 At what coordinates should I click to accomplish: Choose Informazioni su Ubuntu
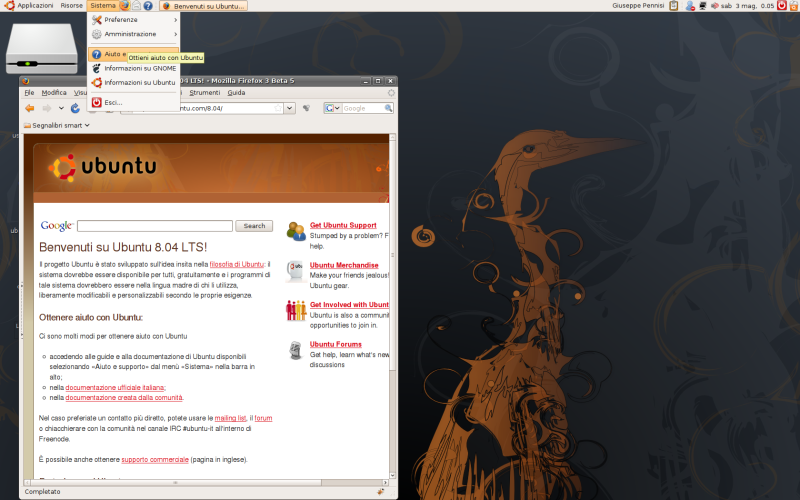pos(134,82)
